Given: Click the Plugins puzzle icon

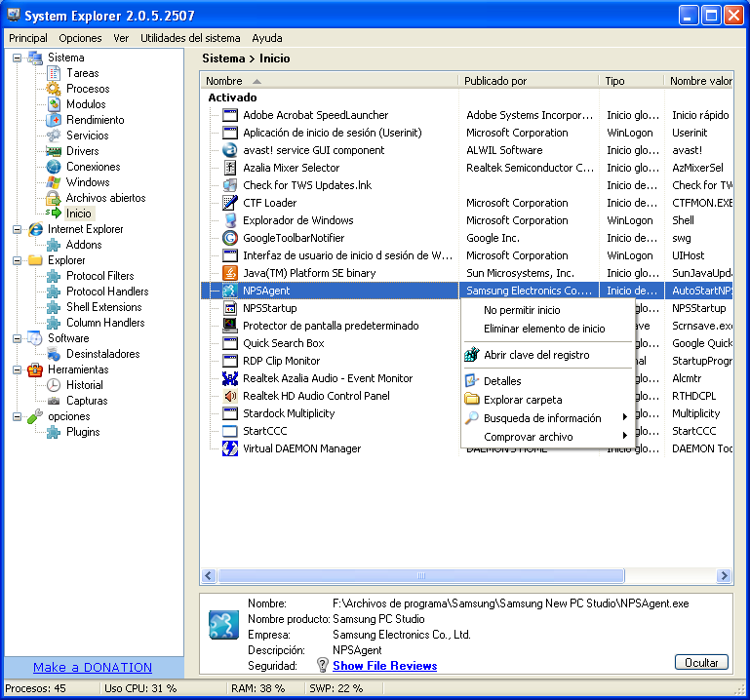Looking at the screenshot, I should point(54,432).
